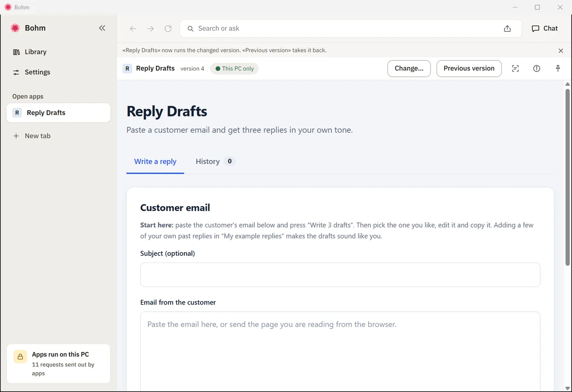Viewport: 572px width, 392px height.
Task: Click the Bohm flower logo in the sidebar
Action: [15, 28]
